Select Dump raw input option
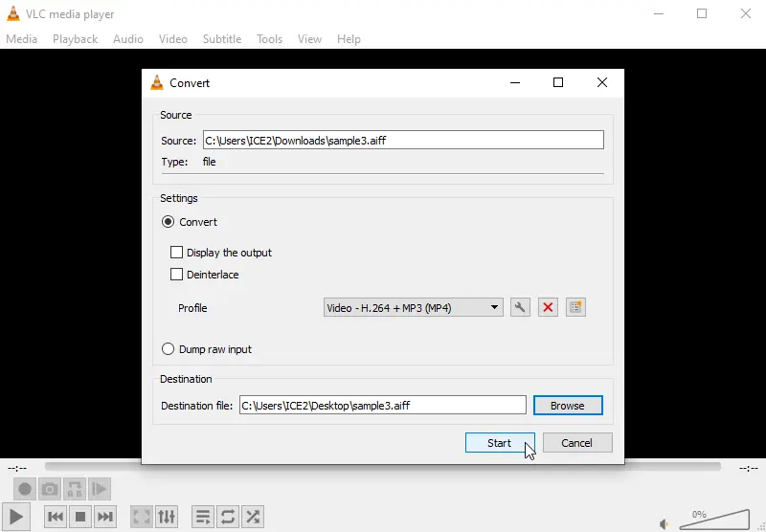This screenshot has height=532, width=766. tap(168, 349)
